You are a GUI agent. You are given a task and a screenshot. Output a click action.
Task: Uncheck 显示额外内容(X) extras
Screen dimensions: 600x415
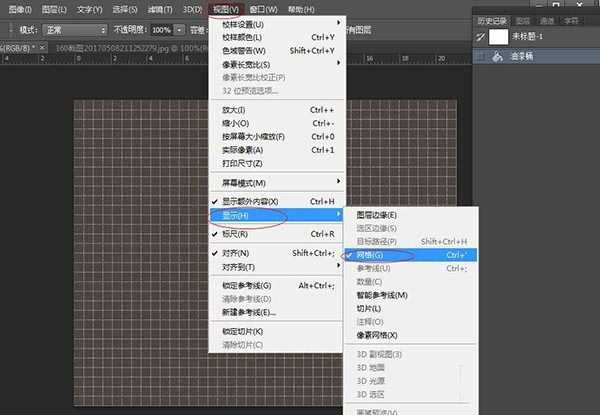(x=257, y=201)
